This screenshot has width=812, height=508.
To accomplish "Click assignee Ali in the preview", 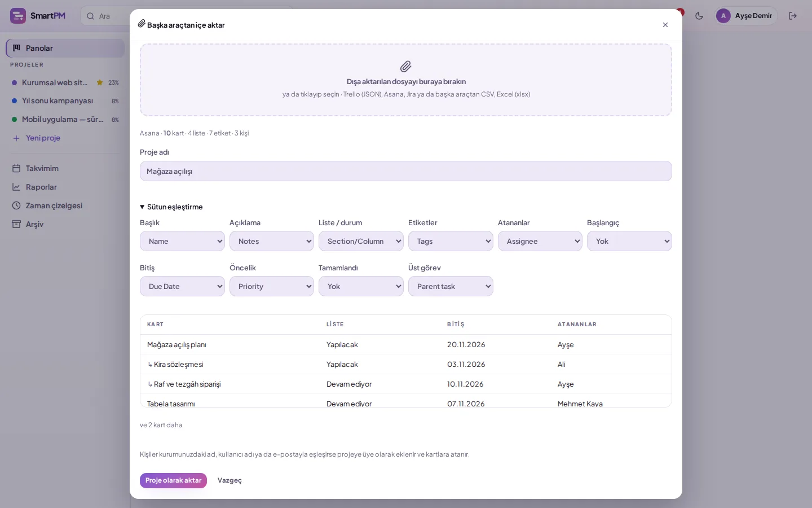I will coord(562,365).
